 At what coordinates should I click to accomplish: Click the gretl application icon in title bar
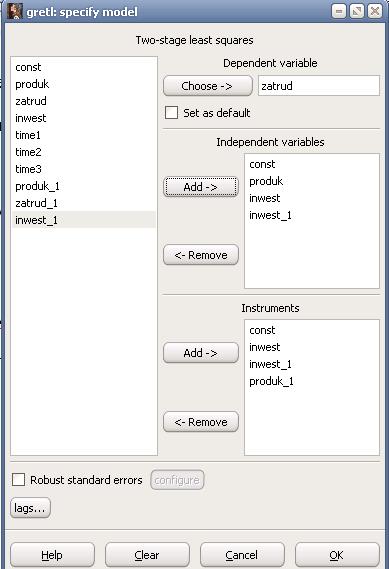coord(15,11)
